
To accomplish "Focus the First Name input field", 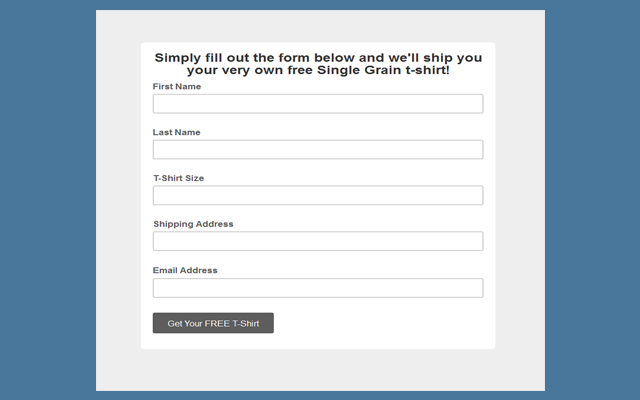I will click(x=318, y=104).
